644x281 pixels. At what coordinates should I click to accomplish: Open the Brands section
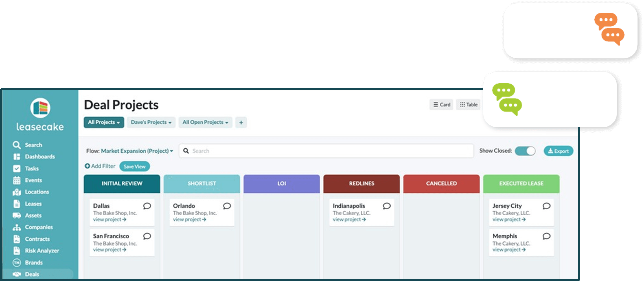click(x=34, y=262)
